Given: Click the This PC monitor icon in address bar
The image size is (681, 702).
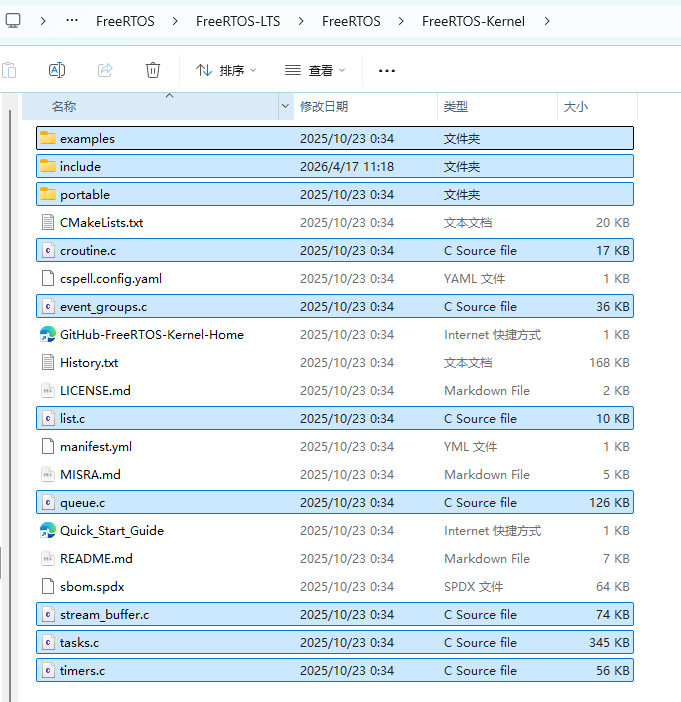Looking at the screenshot, I should tap(13, 21).
